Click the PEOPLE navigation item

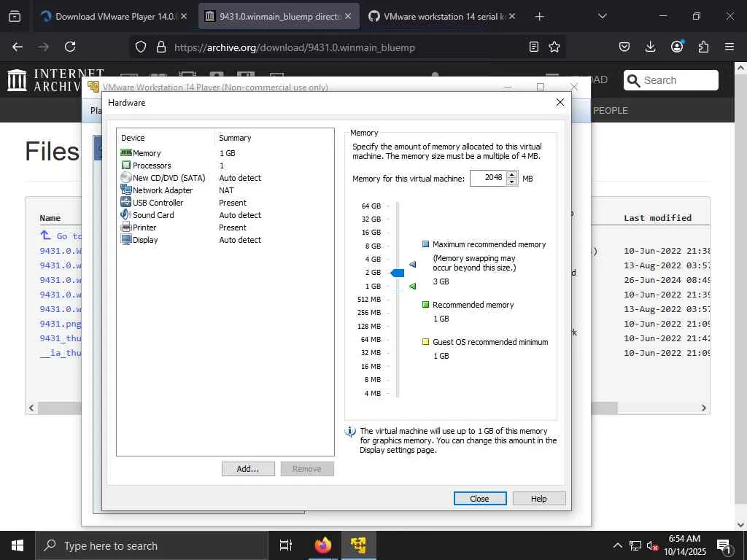coord(611,111)
